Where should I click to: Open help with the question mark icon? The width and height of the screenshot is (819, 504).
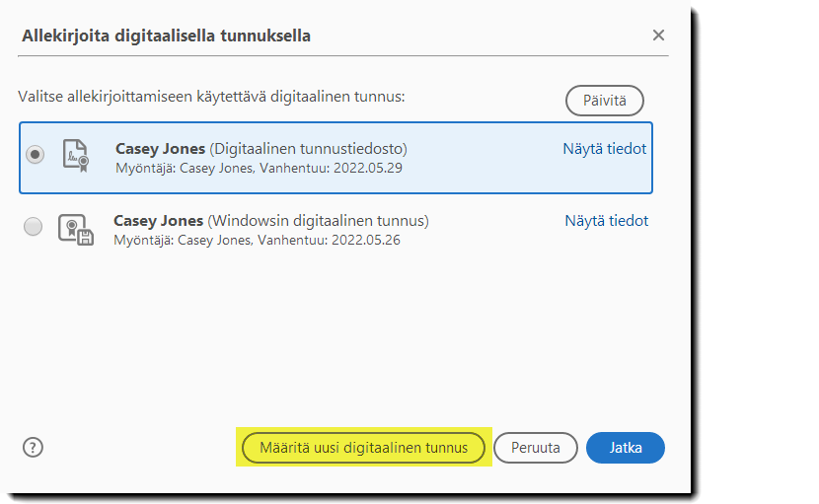click(33, 447)
